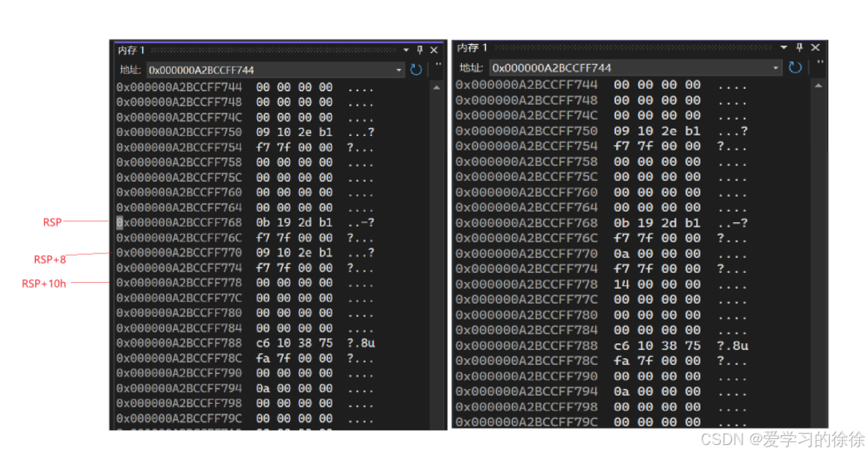Select address 0x000000A2BCCFF794 in left window
868x454 pixels.
point(179,388)
